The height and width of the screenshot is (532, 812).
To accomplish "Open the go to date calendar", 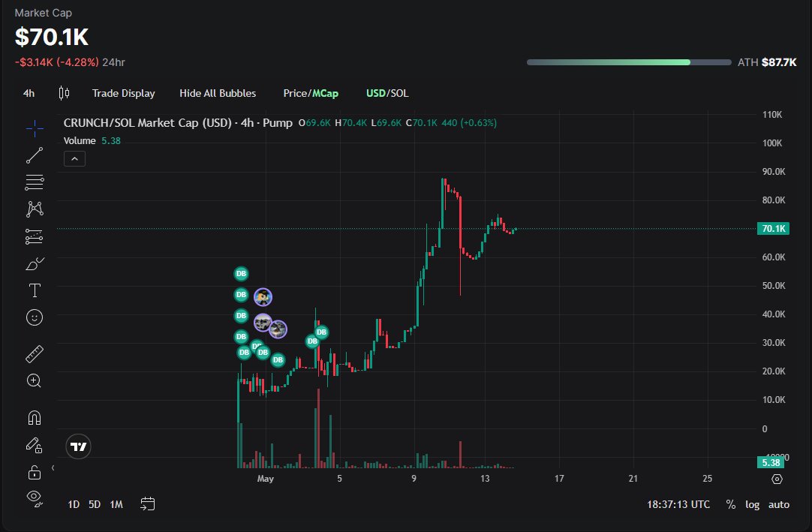I will [148, 504].
